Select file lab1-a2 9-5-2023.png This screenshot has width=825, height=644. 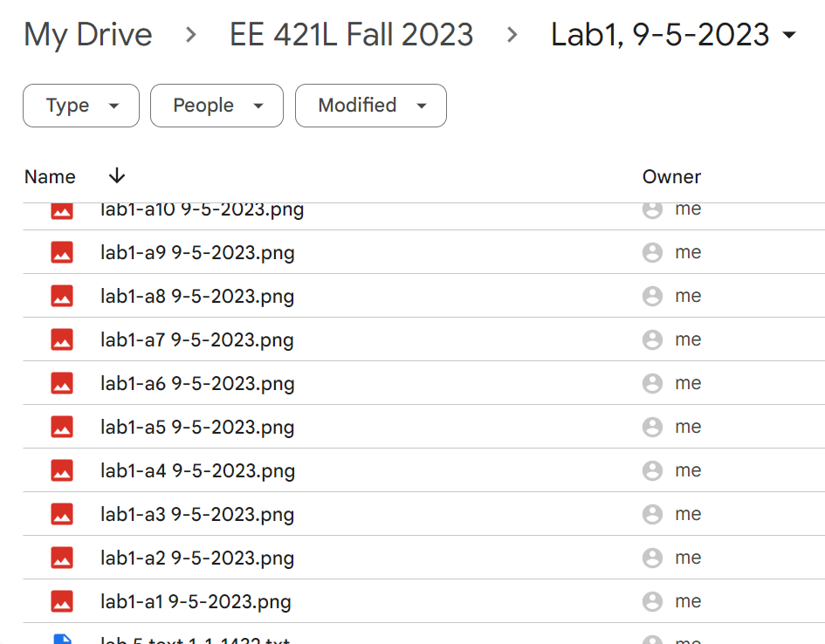pyautogui.click(x=198, y=558)
